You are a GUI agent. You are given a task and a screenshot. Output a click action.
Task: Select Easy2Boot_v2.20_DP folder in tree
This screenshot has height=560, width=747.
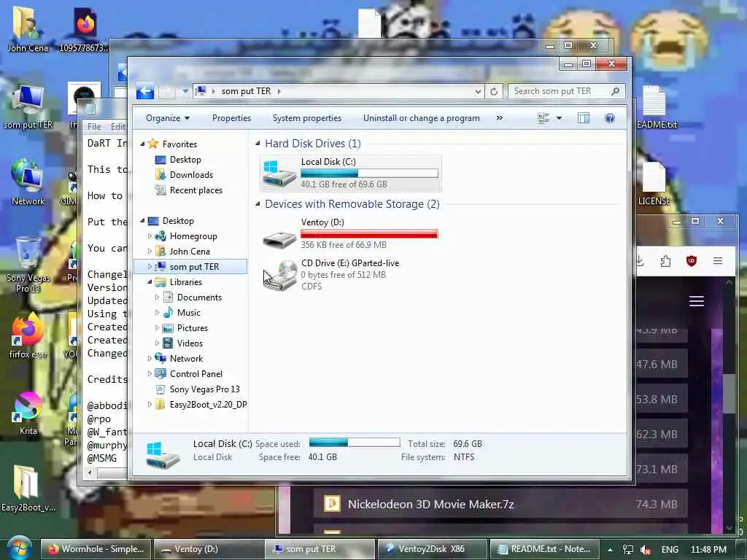pyautogui.click(x=208, y=404)
